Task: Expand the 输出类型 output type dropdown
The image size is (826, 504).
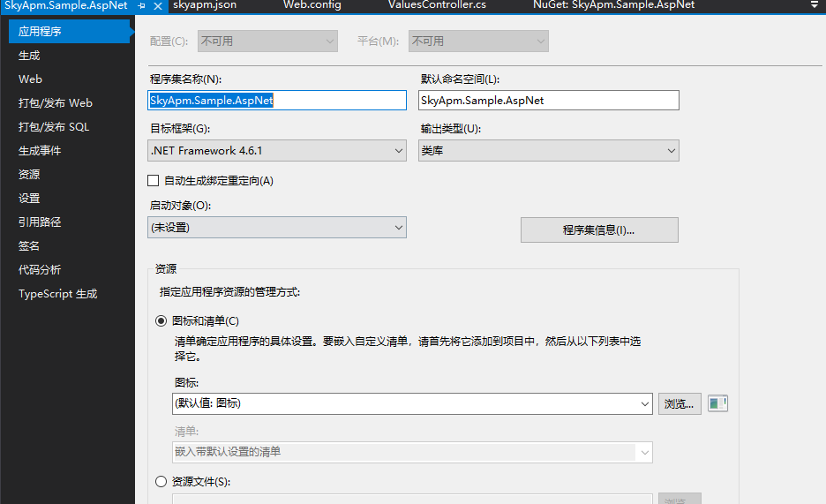Action: click(548, 151)
